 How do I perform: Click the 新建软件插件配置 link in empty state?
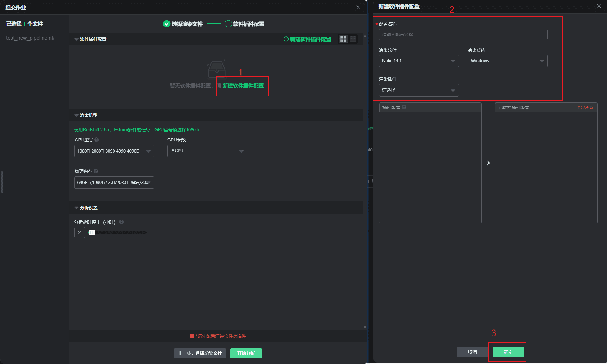(243, 86)
